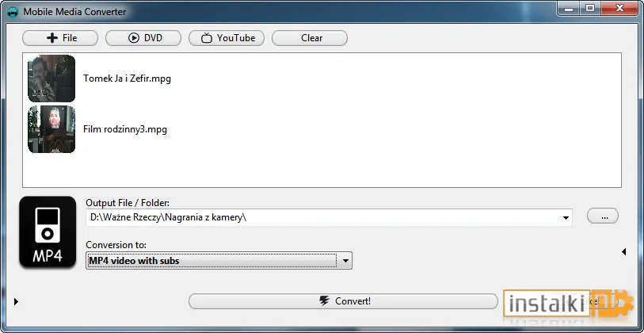The height and width of the screenshot is (333, 644).
Task: Click the File button to add a file
Action: (x=60, y=38)
